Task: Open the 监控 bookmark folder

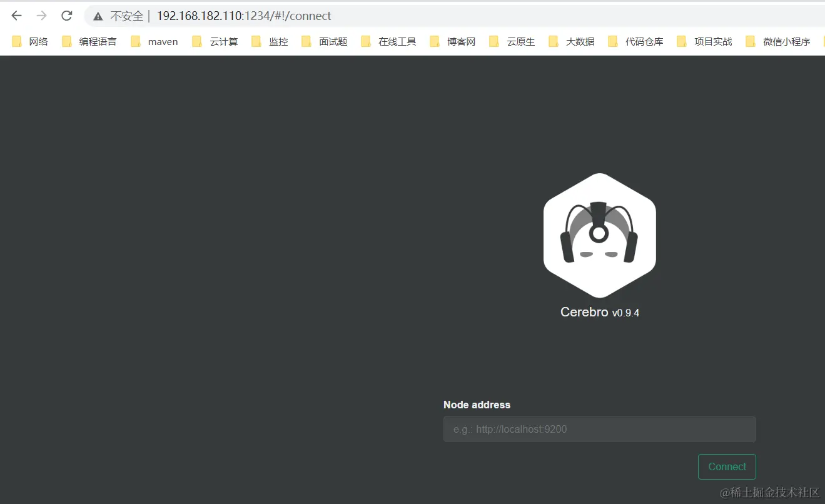Action: click(x=270, y=41)
